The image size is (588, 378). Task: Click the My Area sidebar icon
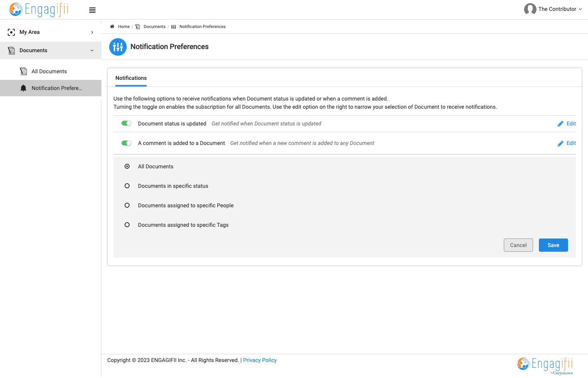coord(11,32)
